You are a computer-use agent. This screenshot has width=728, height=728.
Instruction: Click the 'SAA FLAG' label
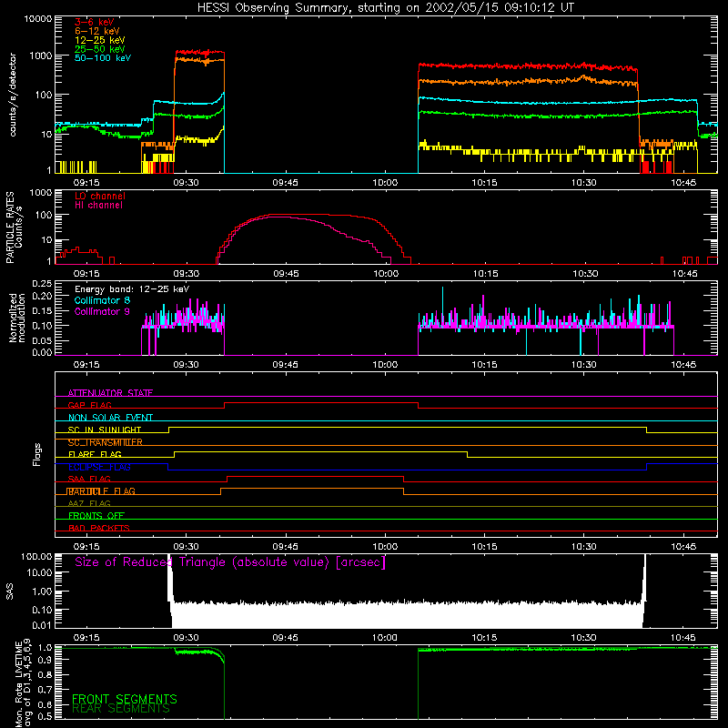[89, 479]
